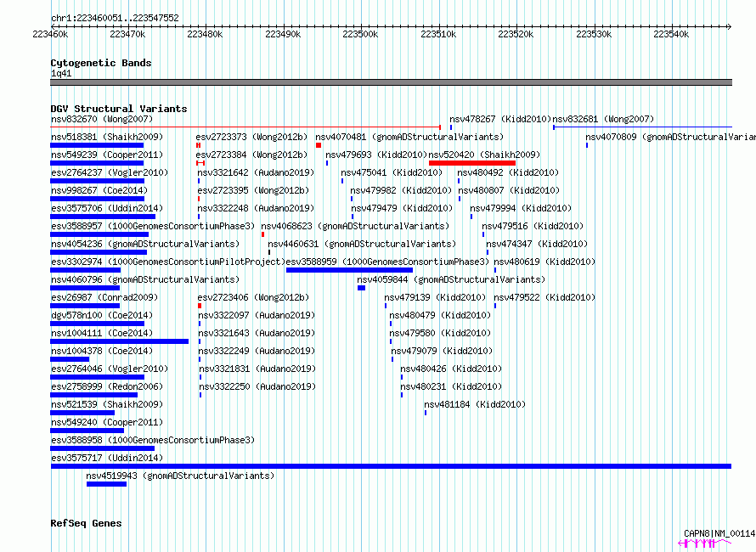Select nsv481184 (Kidd2010) label
This screenshot has height=552, width=756.
point(475,404)
